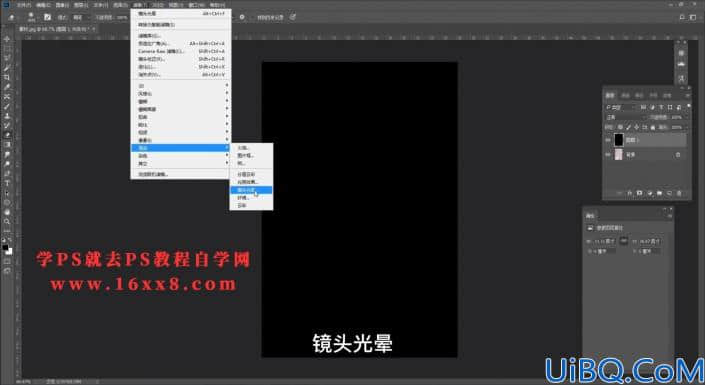705x385 pixels.
Task: Switch to the Channels tab
Action: point(625,95)
